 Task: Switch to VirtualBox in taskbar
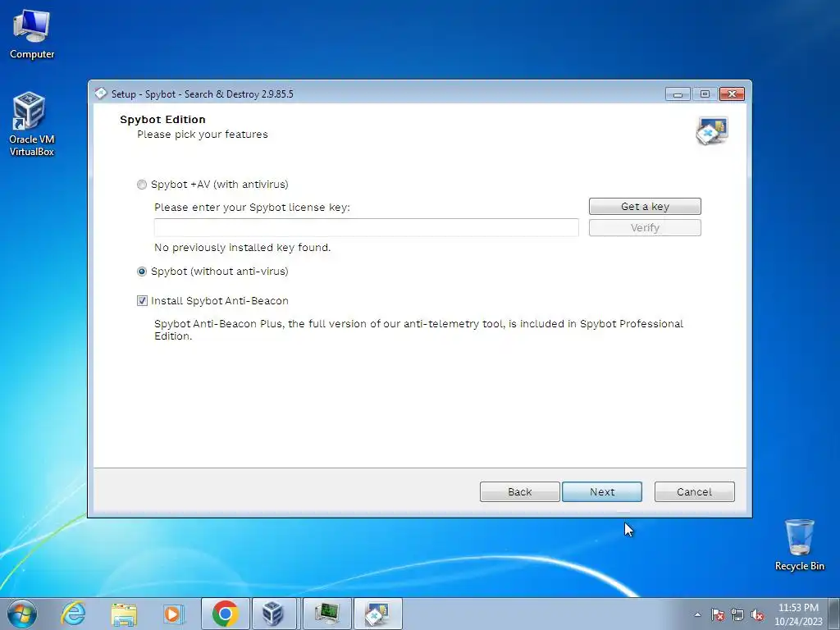click(274, 614)
